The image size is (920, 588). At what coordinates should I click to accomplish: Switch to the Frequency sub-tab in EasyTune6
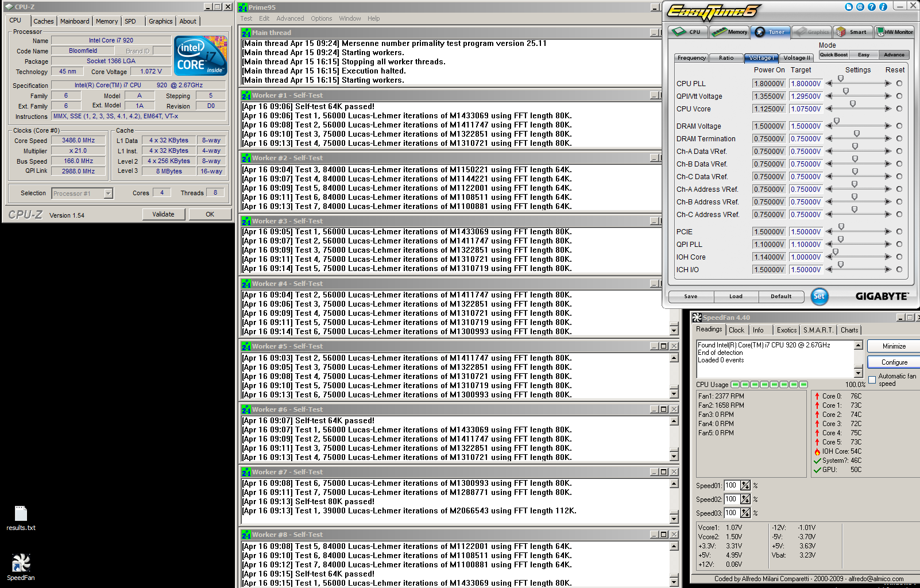[x=691, y=58]
